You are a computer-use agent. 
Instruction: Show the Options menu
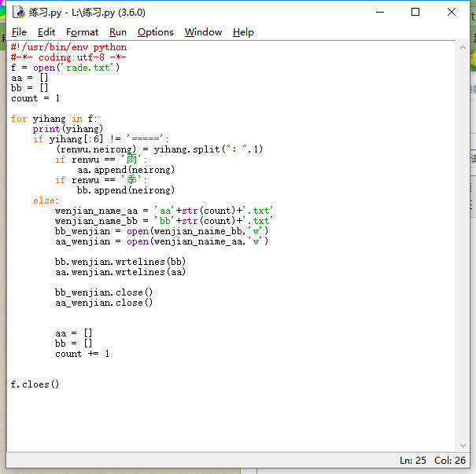pyautogui.click(x=155, y=32)
